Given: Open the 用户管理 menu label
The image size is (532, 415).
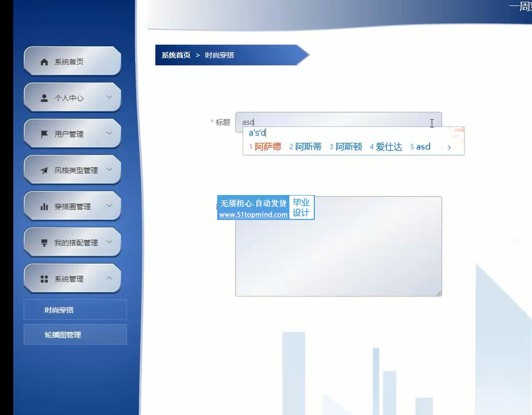Looking at the screenshot, I should tap(69, 134).
